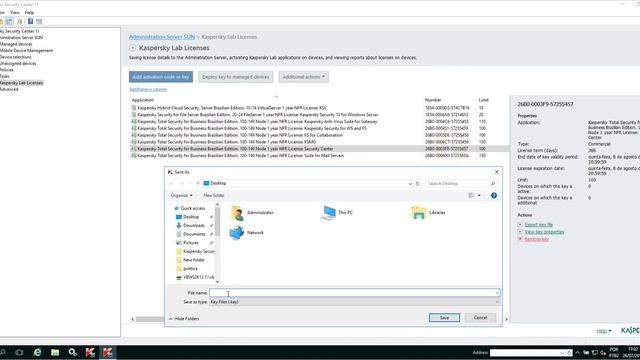Screen dimensions: 640x360
Task: Open the Help dropdown near Kaspersky logo
Action: click(604, 331)
